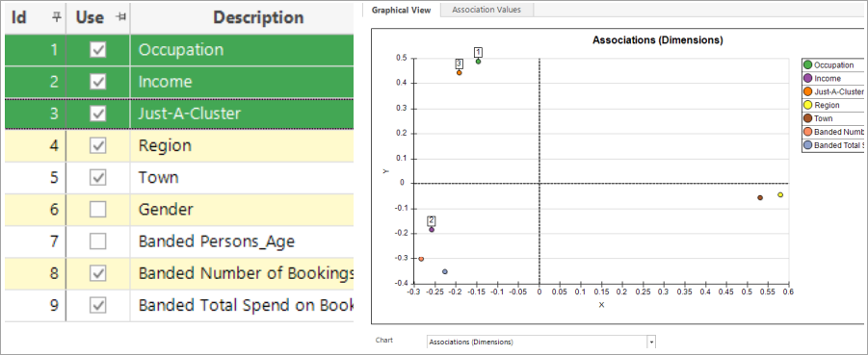Select the blue Banded Total Spend point
Image resolution: width=868 pixels, height=355 pixels.
(x=445, y=271)
